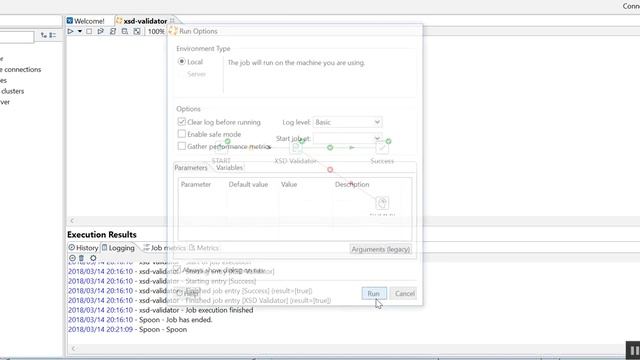Click the Run button in dialog
The image size is (640, 360).
click(x=373, y=293)
